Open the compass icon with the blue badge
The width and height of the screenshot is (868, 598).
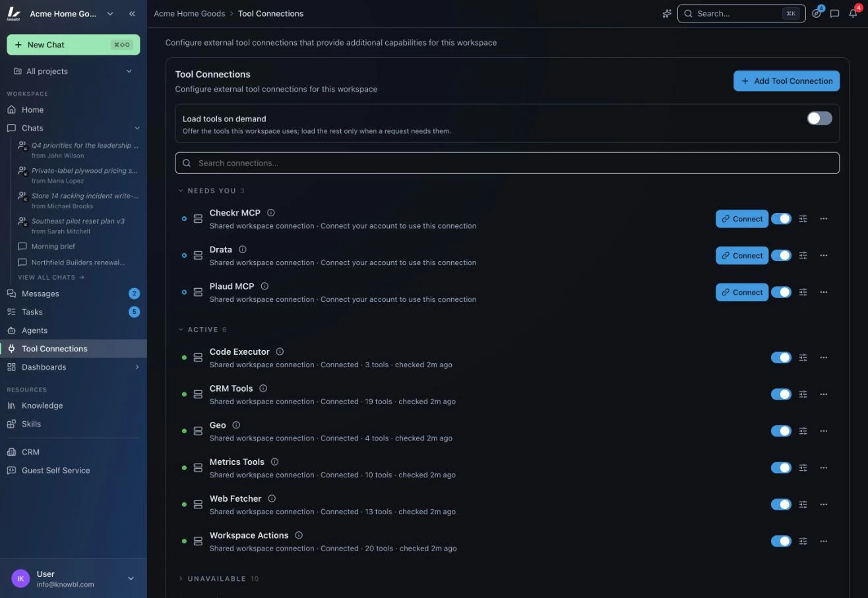point(817,14)
